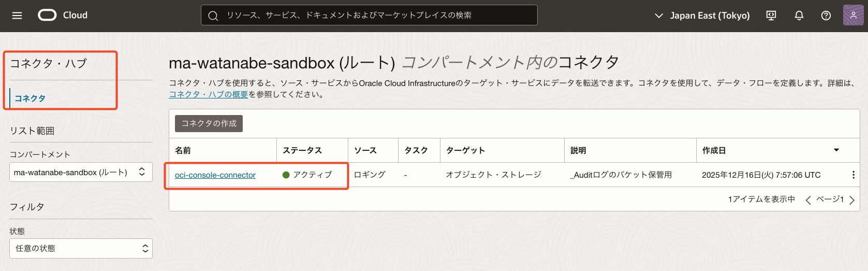The image size is (868, 271).
Task: Go to the previous page arrow
Action: pyautogui.click(x=808, y=200)
